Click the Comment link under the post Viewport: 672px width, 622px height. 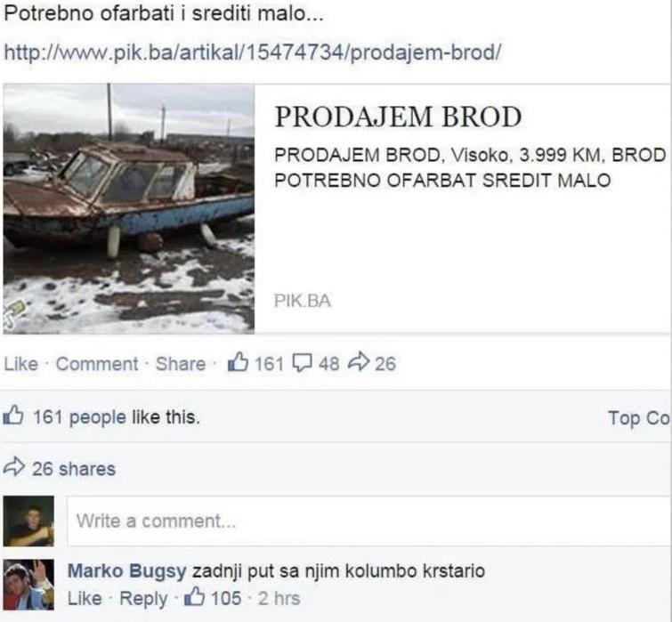97,364
